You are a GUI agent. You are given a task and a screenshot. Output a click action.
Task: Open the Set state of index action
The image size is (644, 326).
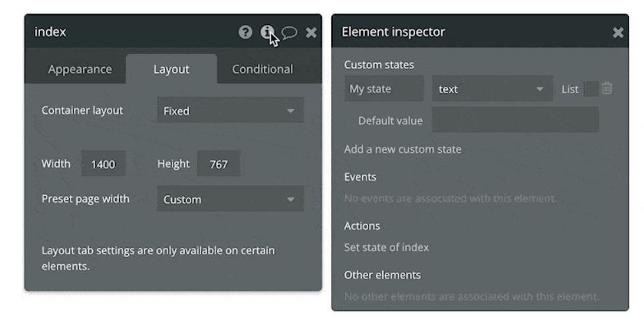[x=386, y=247]
